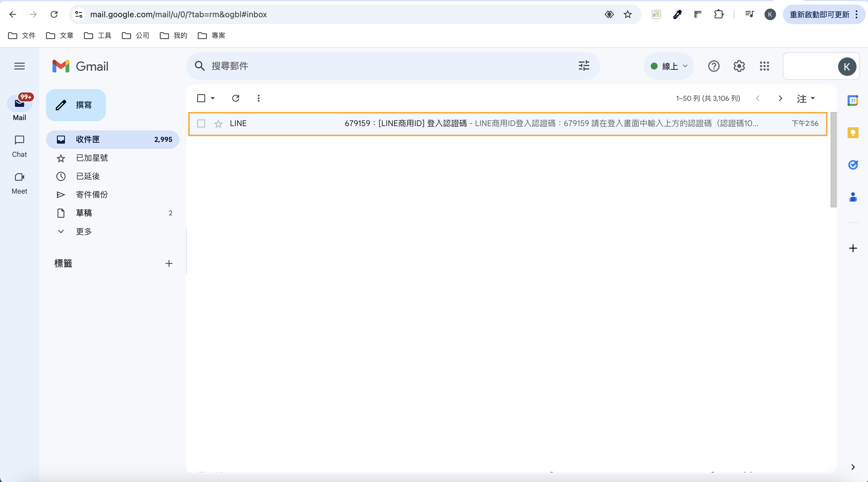This screenshot has width=868, height=482.
Task: Open the 文件 bookmarks folder
Action: [22, 35]
